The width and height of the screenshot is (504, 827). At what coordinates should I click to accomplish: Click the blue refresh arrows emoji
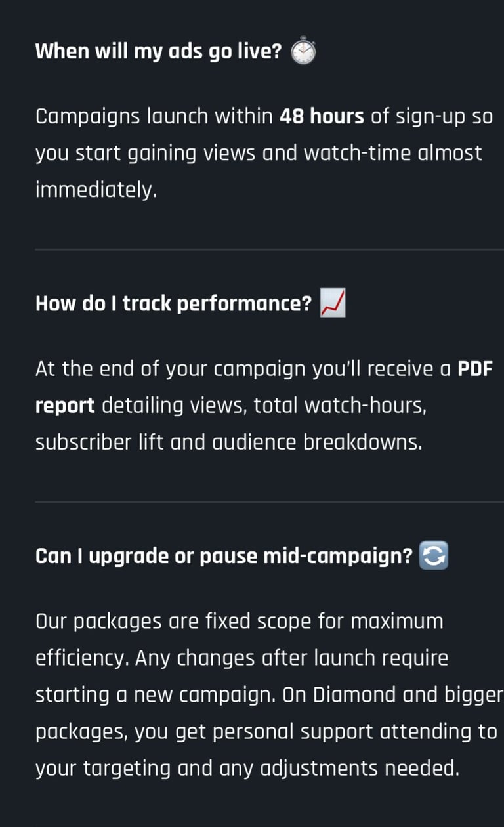pyautogui.click(x=433, y=557)
